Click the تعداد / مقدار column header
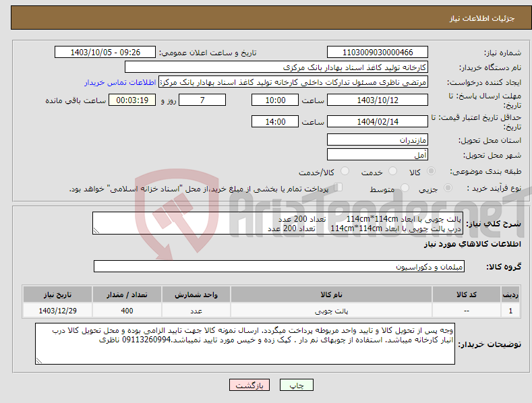532x403 pixels. tap(127, 294)
